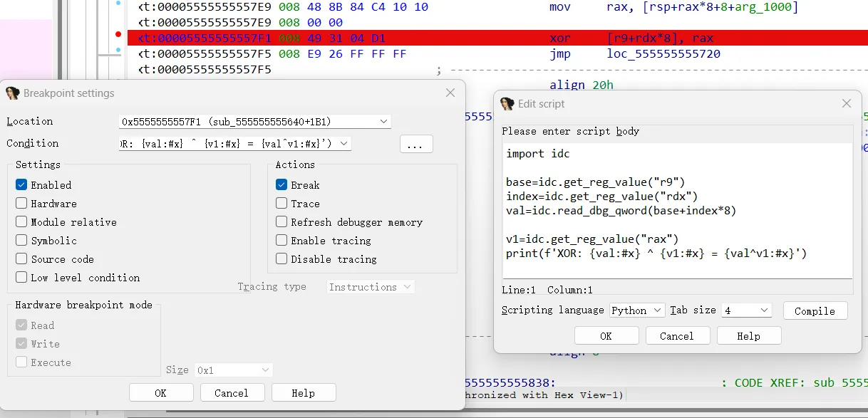Viewport: 868px width, 418px height.
Task: Click Cancel in Breakpoint settings dialog
Action: click(x=232, y=393)
